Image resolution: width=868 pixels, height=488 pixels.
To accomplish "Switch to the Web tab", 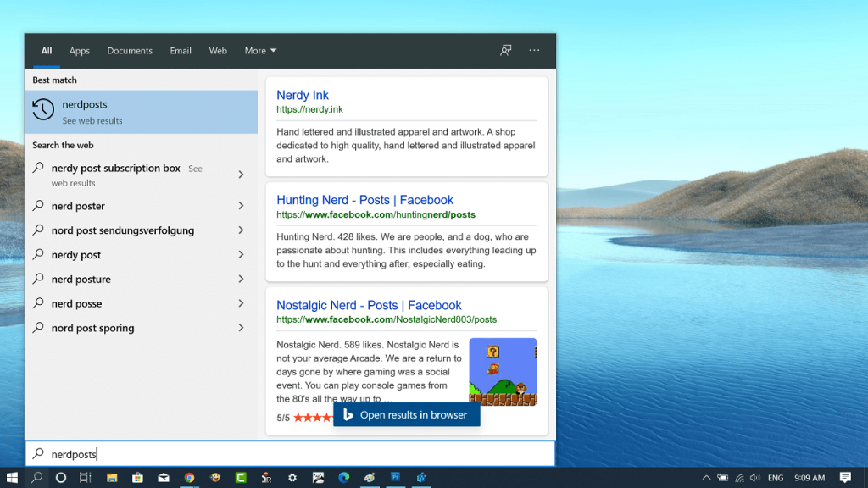I will point(218,50).
